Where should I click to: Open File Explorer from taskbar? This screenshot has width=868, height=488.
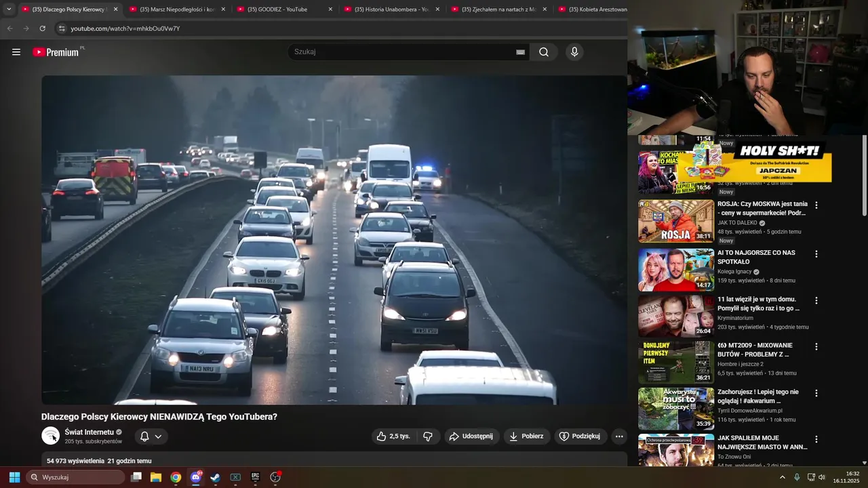point(156,477)
